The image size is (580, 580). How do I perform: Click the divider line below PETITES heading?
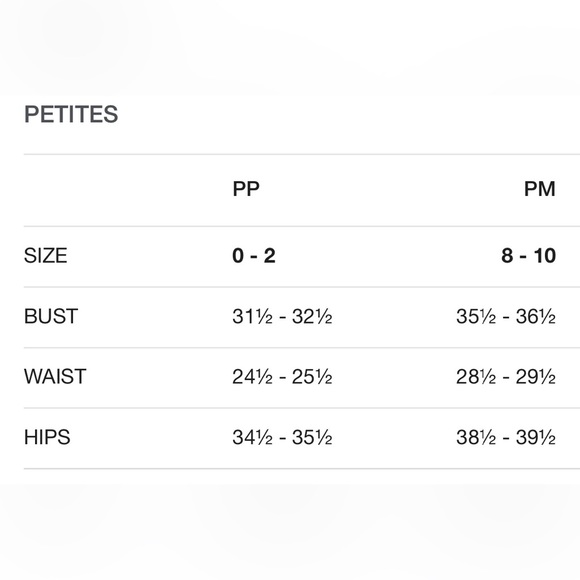coord(302,154)
